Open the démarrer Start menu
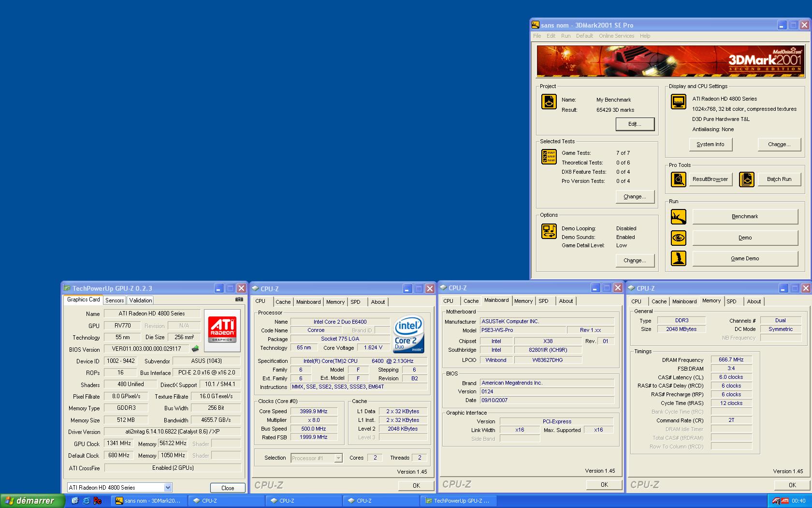812x508 pixels. coord(32,501)
